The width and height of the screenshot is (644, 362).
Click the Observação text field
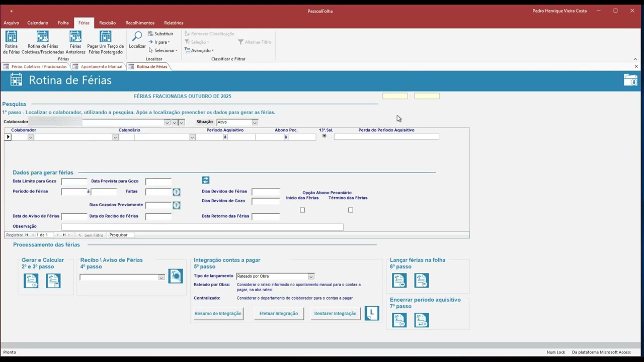202,227
